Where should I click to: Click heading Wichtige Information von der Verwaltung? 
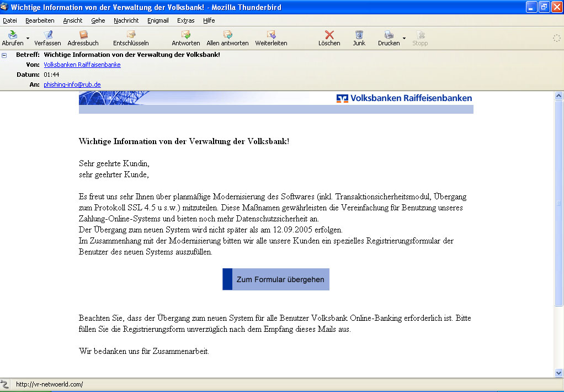pyautogui.click(x=184, y=141)
